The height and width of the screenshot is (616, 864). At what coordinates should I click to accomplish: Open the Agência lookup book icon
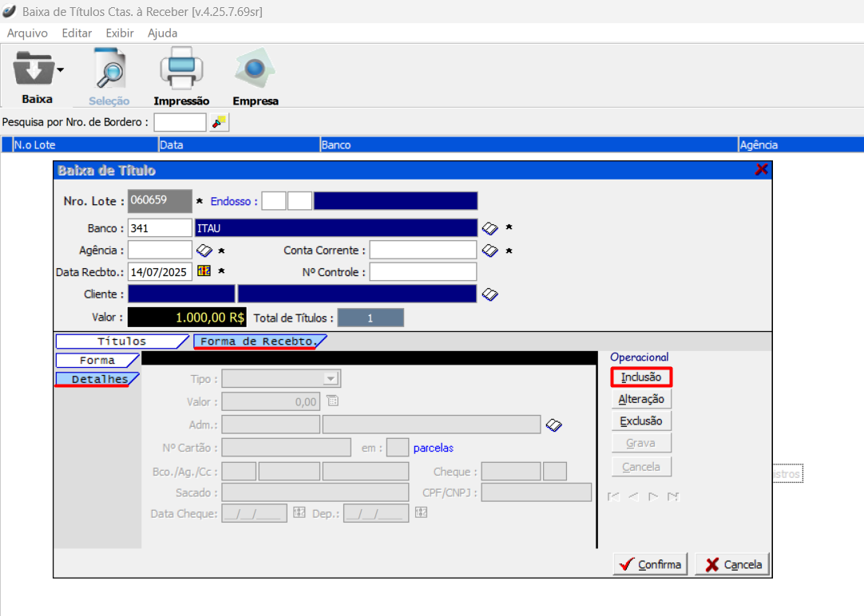tap(204, 251)
